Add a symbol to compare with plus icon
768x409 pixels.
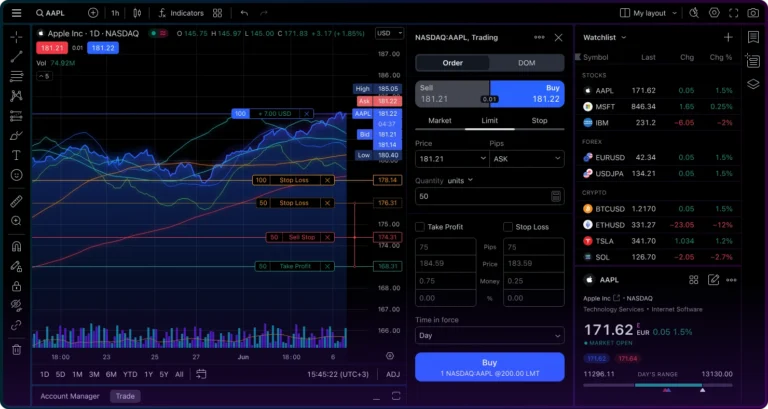(x=93, y=13)
